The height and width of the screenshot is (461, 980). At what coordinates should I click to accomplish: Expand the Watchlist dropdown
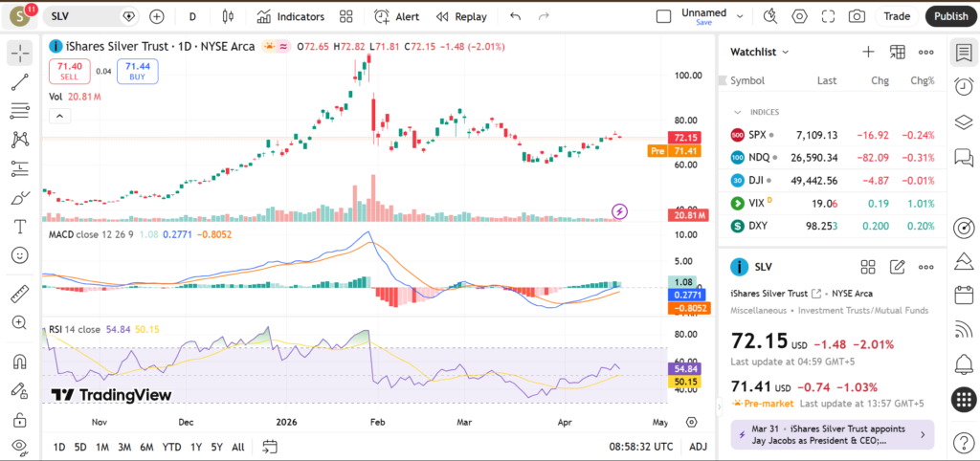[x=760, y=53]
